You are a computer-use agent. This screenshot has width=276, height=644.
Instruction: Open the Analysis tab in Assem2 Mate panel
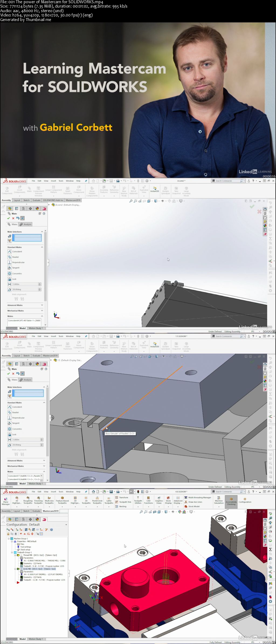26,224
